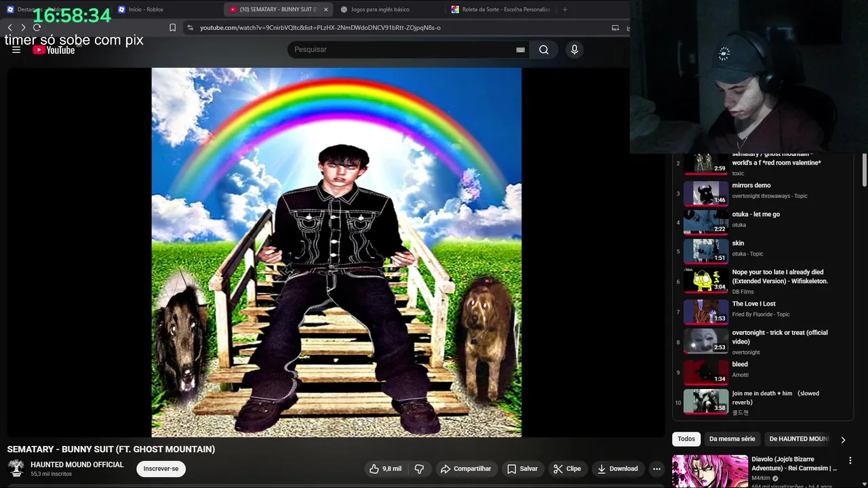This screenshot has width=868, height=488.
Task: Select the Todos filter chip
Action: [x=686, y=439]
